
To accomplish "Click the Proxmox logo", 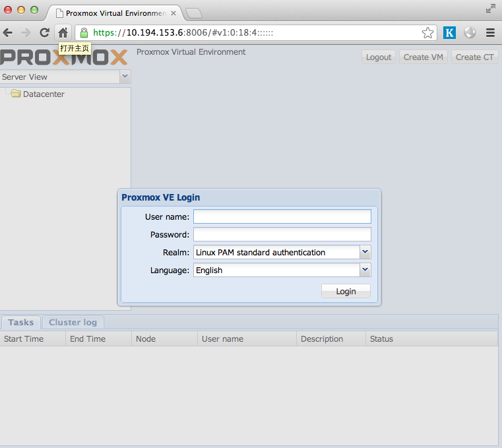I will point(64,57).
